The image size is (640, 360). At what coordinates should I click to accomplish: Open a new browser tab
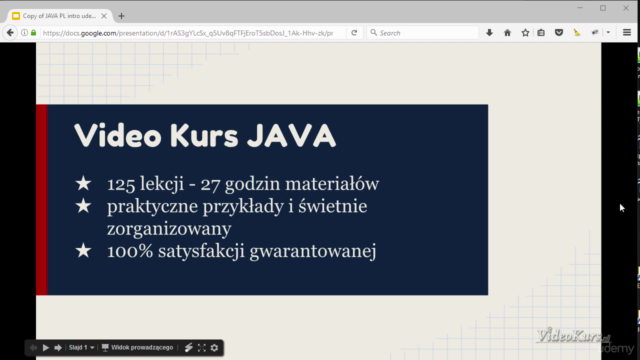[x=121, y=16]
